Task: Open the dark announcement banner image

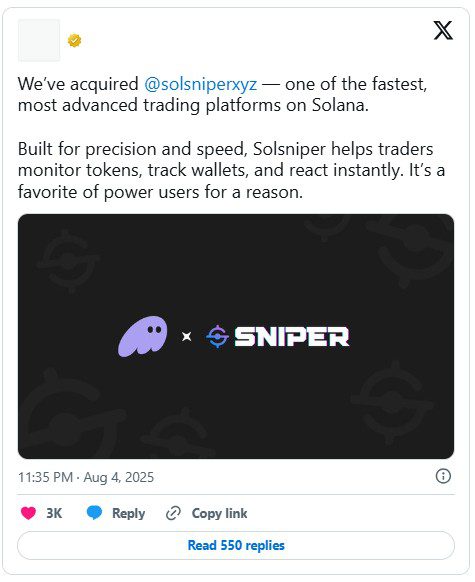Action: 236,336
